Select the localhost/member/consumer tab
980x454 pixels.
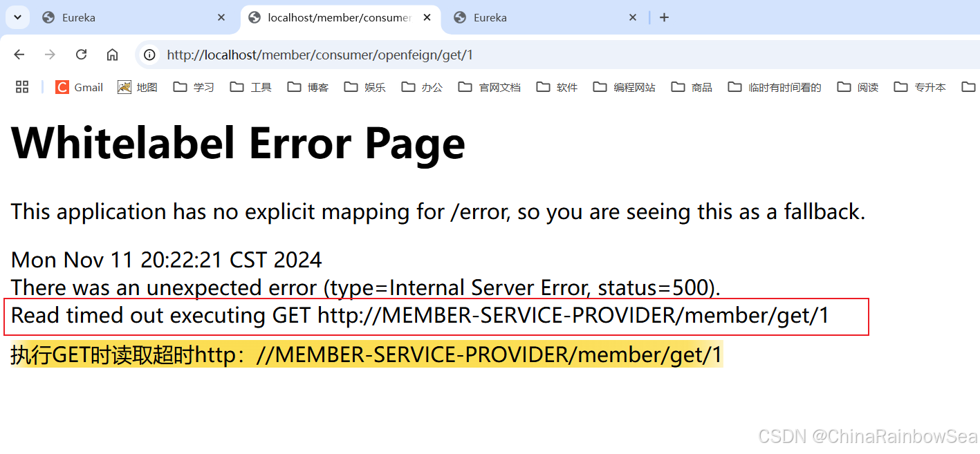340,18
